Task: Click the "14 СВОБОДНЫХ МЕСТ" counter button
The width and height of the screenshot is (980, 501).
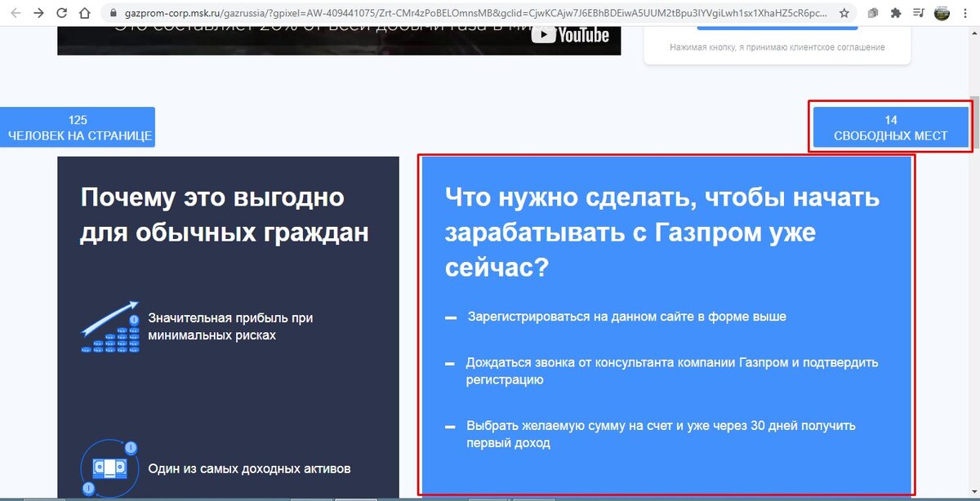Action: [x=889, y=126]
